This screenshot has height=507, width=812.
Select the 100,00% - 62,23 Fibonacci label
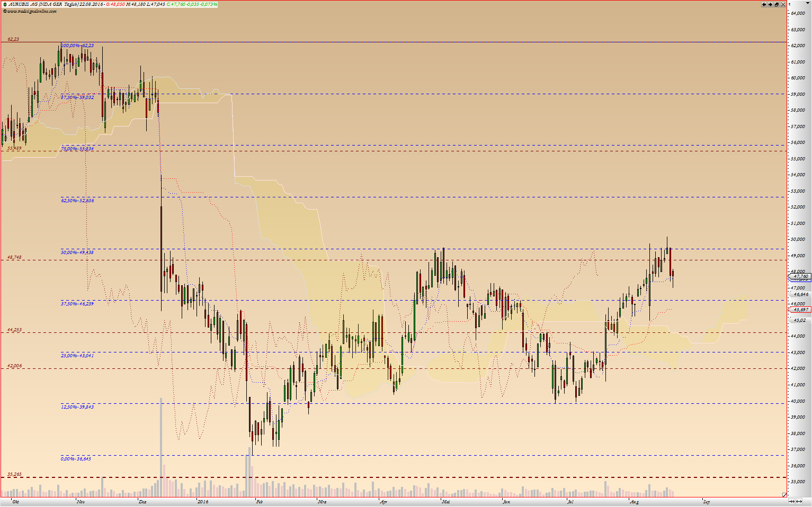click(77, 46)
